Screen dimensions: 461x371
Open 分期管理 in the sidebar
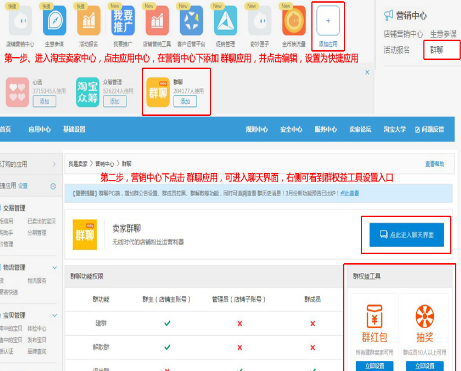click(x=37, y=233)
